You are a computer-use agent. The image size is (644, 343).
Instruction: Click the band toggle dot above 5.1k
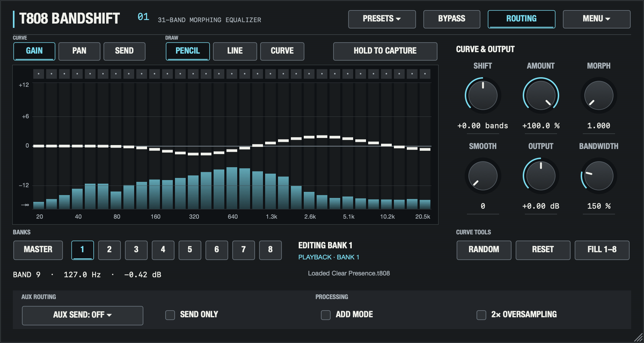pyautogui.click(x=348, y=74)
